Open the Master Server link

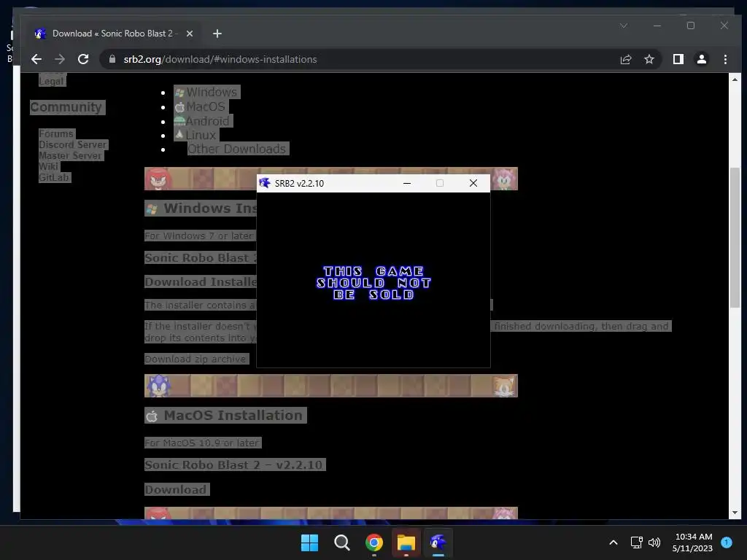(x=71, y=156)
